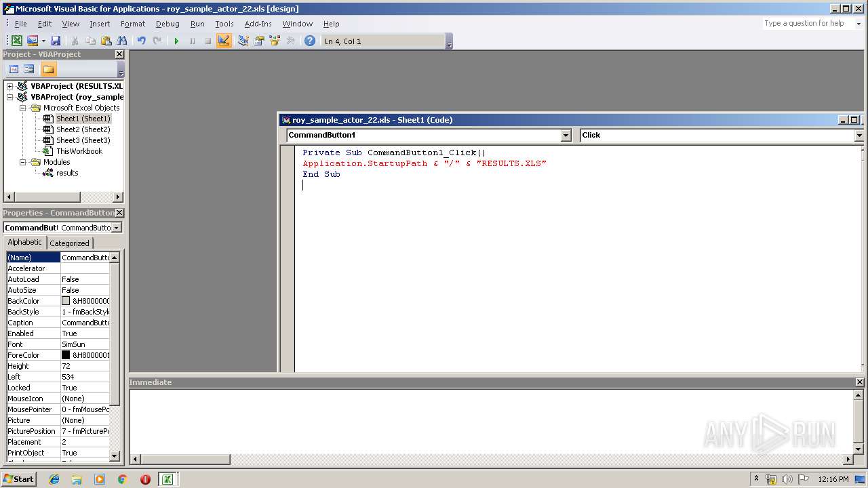Select the Caption property row
The image size is (868, 488).
pos(58,323)
